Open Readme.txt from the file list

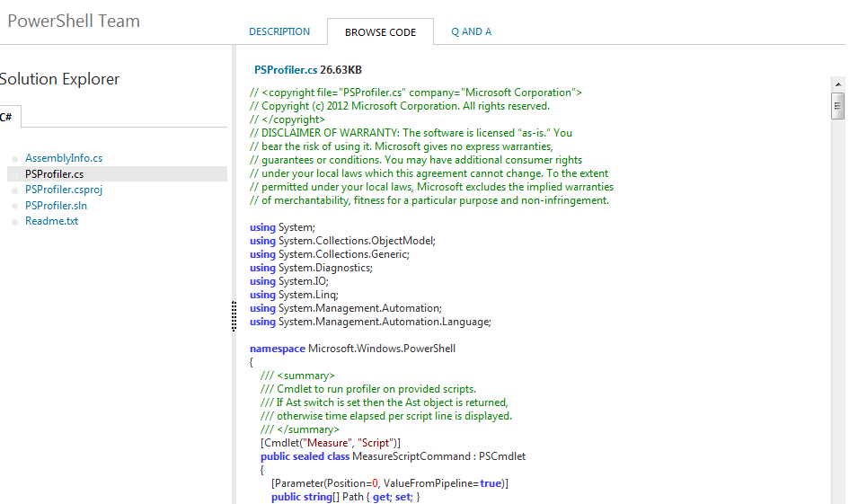point(51,221)
